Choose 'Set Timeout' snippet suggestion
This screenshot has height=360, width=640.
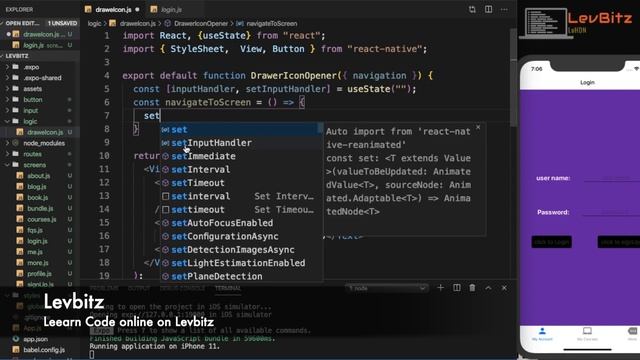241,209
